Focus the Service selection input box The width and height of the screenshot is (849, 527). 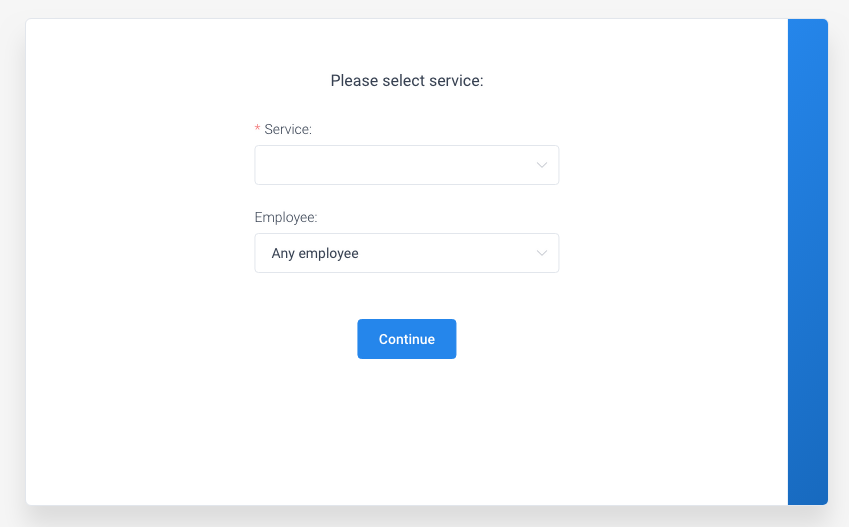click(x=407, y=165)
